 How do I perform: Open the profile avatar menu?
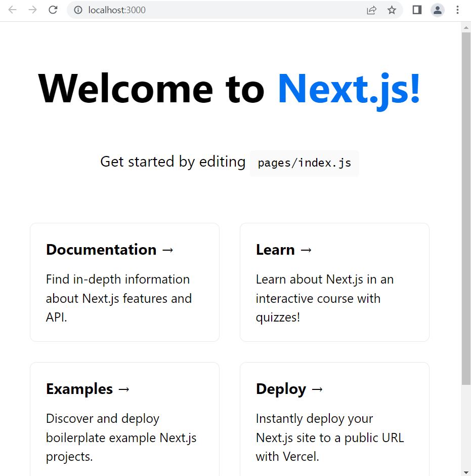click(x=437, y=10)
